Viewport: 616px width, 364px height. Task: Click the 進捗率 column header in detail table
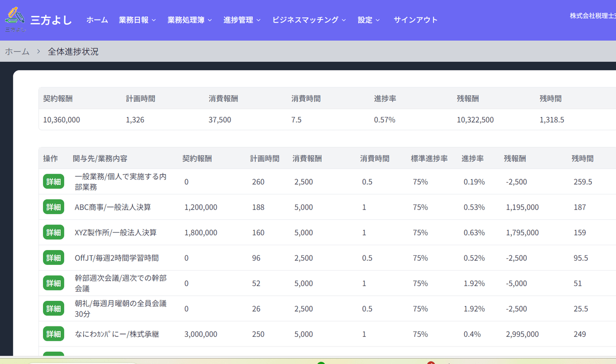(x=472, y=159)
